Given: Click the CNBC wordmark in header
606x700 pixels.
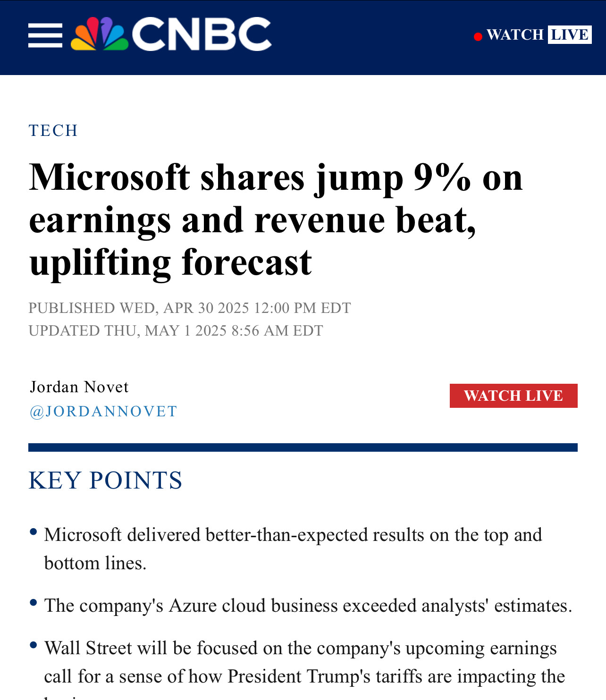Looking at the screenshot, I should click(x=202, y=34).
